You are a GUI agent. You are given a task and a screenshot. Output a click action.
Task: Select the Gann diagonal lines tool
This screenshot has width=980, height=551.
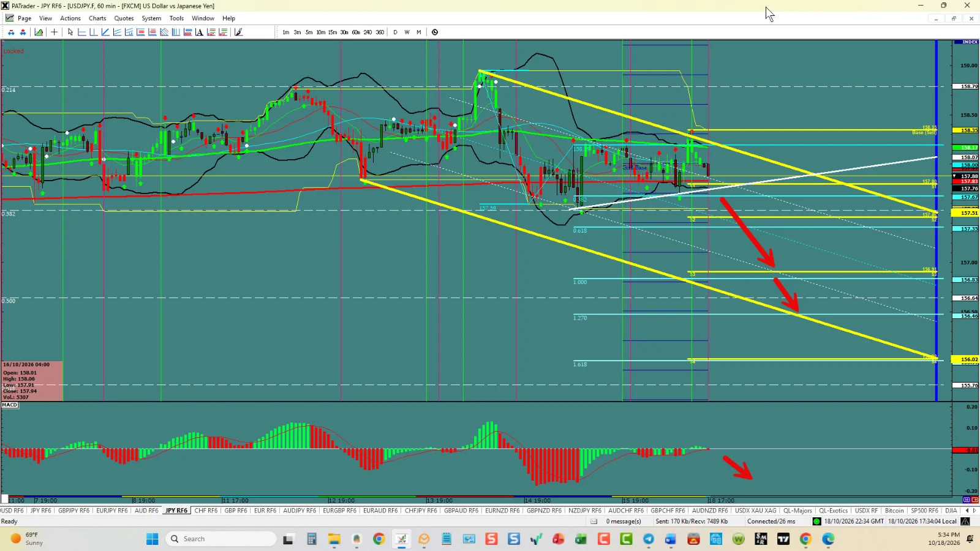[x=164, y=32]
